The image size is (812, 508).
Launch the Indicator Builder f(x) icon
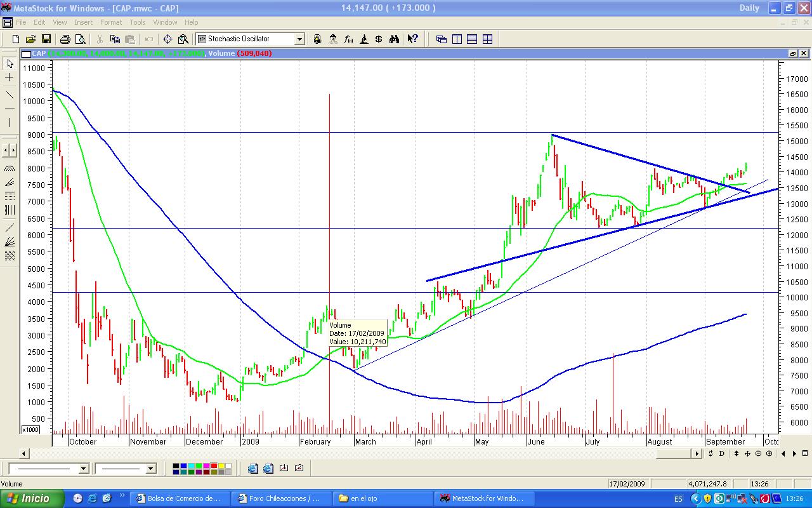[x=348, y=39]
